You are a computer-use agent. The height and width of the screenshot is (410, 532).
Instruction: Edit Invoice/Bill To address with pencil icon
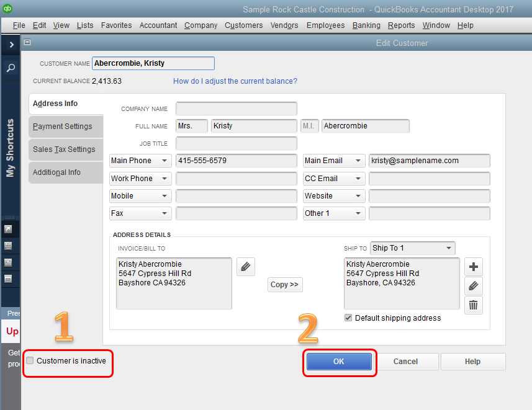[x=246, y=267]
